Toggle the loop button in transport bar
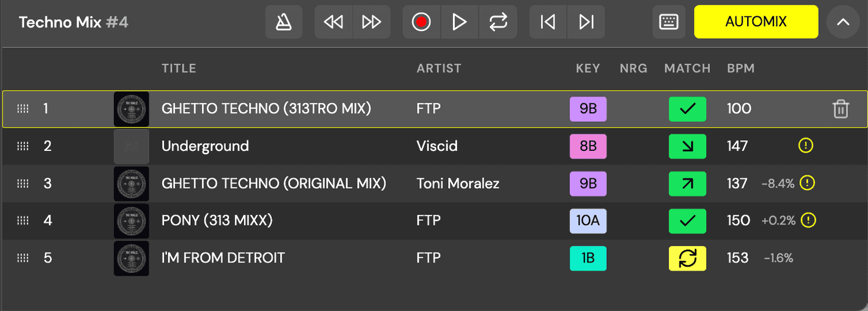This screenshot has height=311, width=868. tap(498, 22)
